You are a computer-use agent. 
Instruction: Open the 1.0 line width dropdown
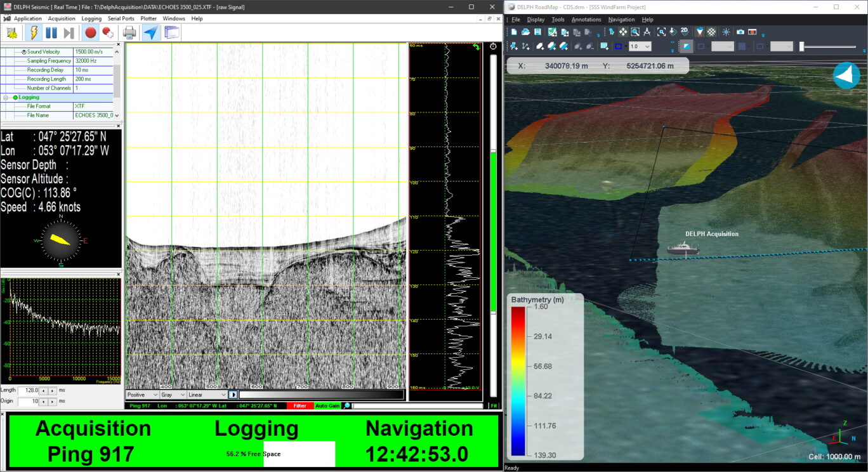point(639,46)
